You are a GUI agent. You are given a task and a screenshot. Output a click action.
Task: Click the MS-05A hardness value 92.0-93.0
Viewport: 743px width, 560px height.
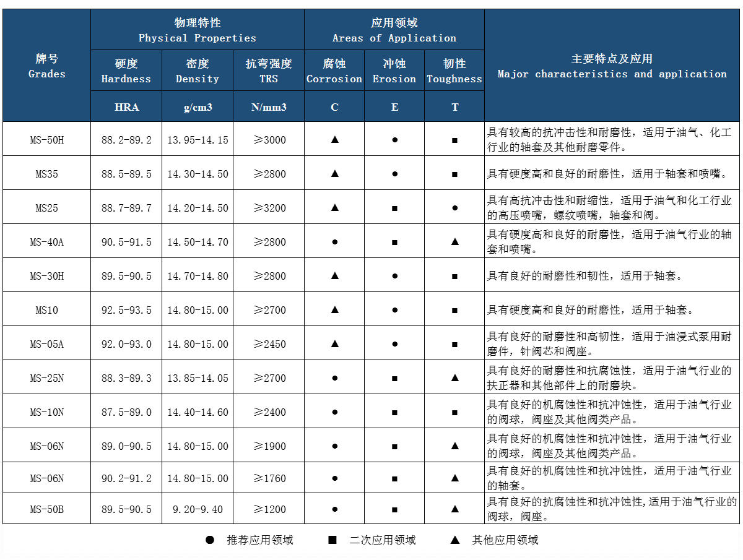point(126,344)
